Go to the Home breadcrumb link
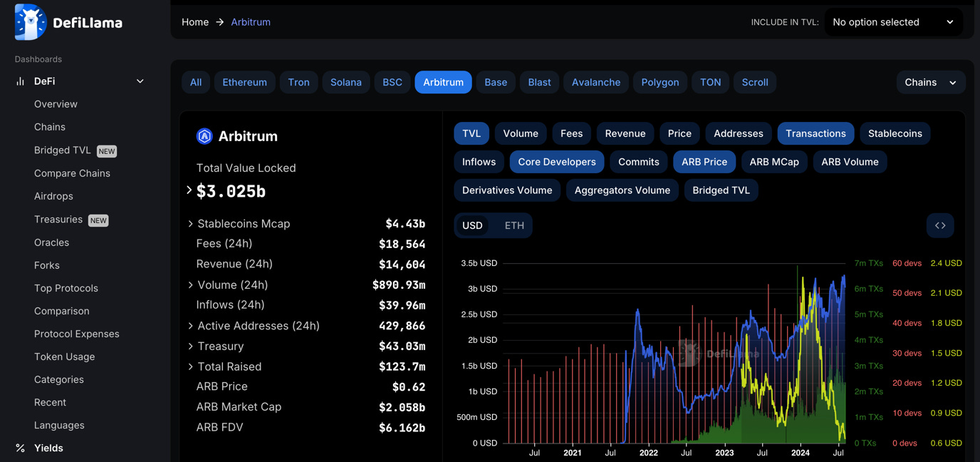Image resolution: width=980 pixels, height=462 pixels. pyautogui.click(x=195, y=22)
